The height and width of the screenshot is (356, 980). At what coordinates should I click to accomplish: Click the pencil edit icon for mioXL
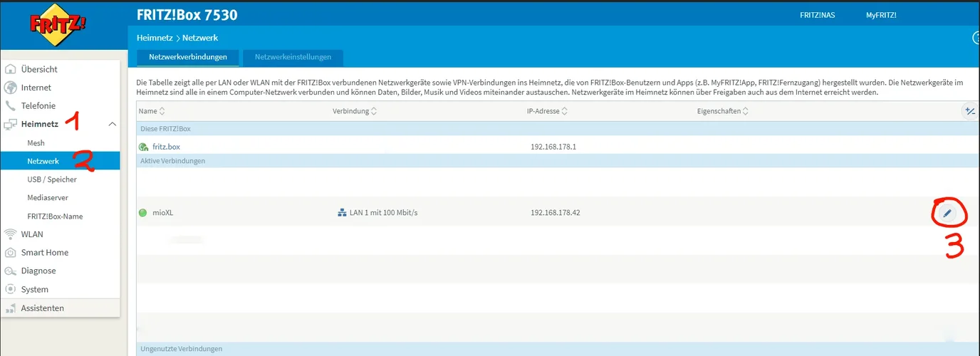[x=947, y=213]
